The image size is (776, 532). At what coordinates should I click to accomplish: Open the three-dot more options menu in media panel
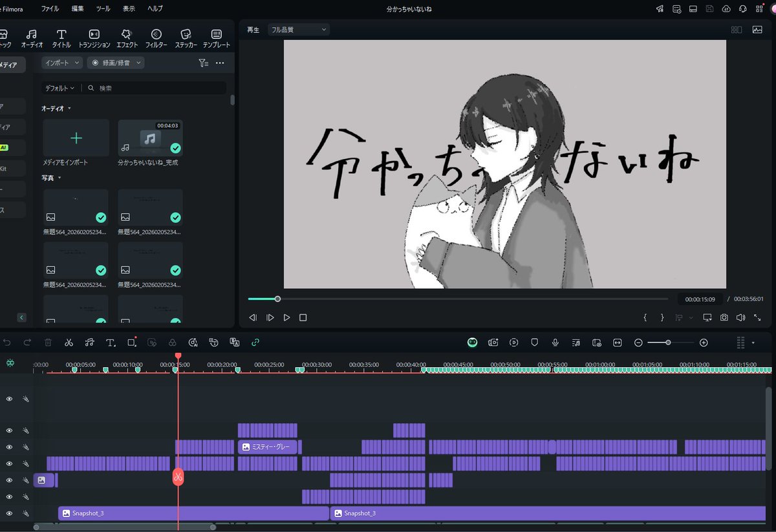tap(220, 63)
